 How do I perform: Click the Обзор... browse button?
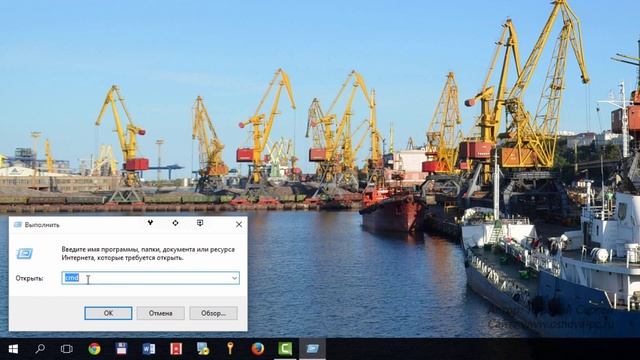pos(213,313)
